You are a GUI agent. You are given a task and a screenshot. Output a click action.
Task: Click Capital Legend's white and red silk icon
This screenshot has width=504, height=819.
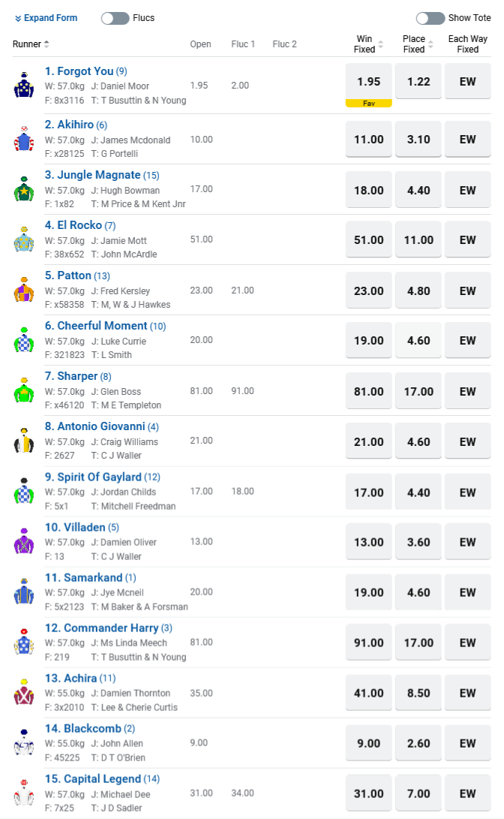pos(24,793)
